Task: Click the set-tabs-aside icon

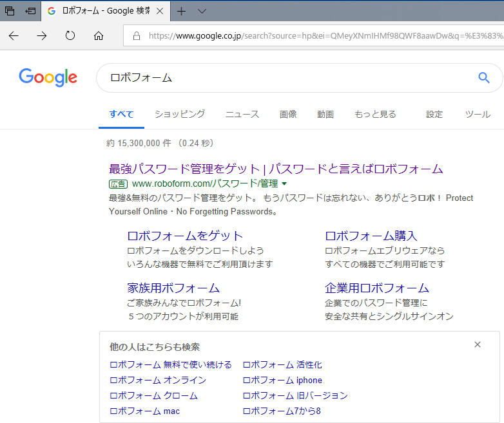Action: coord(30,12)
